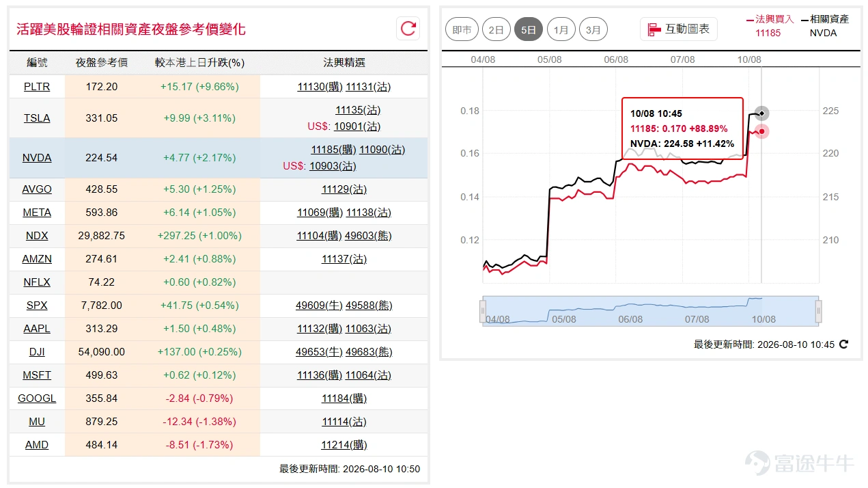Switch chart to the 1月 range
This screenshot has height=488, width=868.
tap(561, 29)
